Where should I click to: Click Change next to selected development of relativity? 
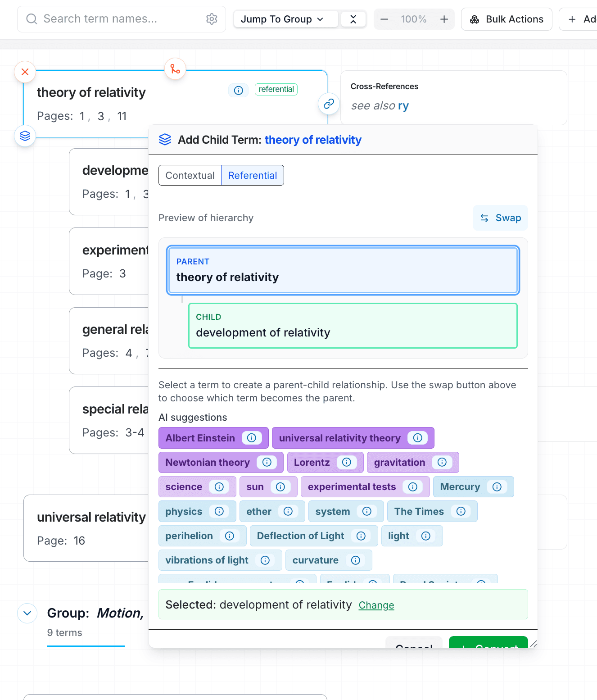[376, 605]
